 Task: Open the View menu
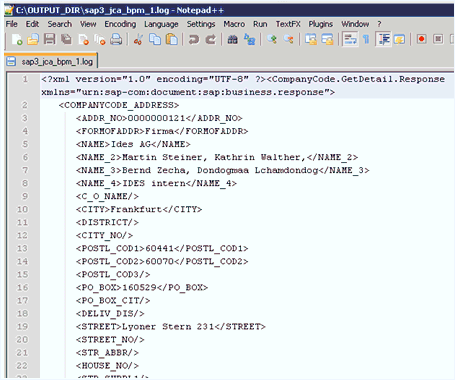tap(88, 24)
